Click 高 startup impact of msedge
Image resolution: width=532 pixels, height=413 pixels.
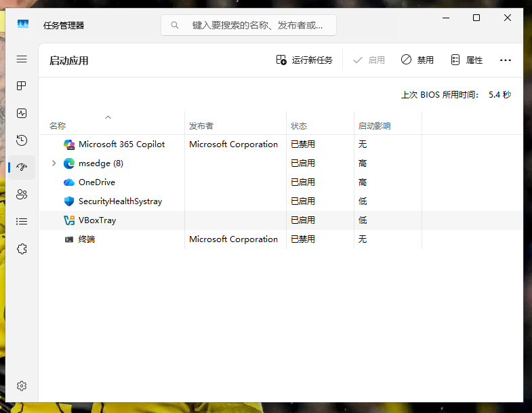pyautogui.click(x=363, y=163)
